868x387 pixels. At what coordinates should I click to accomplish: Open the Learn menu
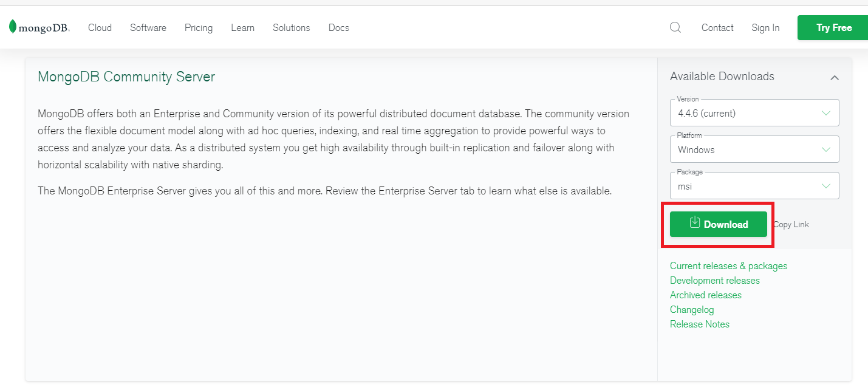point(242,27)
